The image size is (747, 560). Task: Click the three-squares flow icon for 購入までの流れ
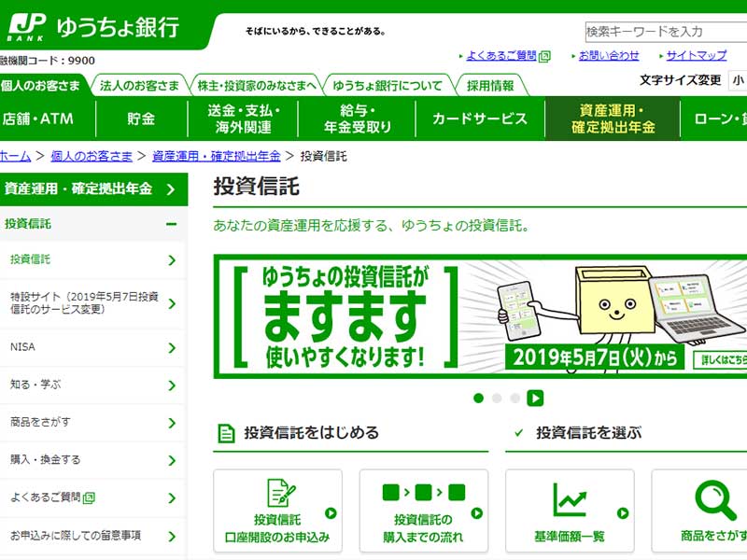point(424,492)
